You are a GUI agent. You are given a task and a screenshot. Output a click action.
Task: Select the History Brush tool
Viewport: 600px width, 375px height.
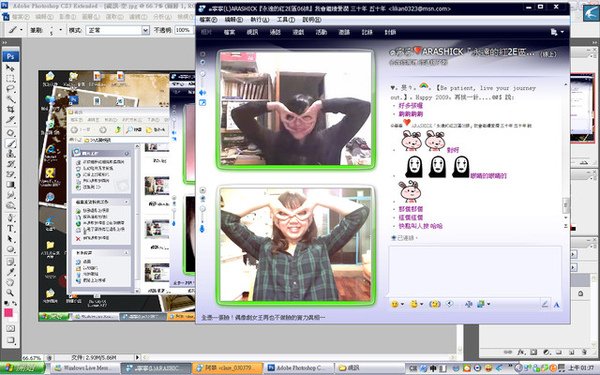pos(10,164)
